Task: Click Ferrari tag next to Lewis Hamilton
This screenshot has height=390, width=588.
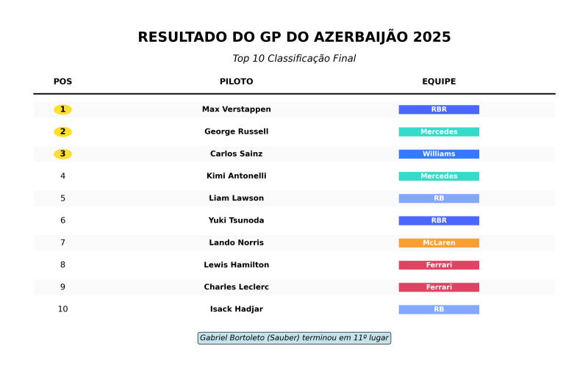Action: (x=439, y=265)
